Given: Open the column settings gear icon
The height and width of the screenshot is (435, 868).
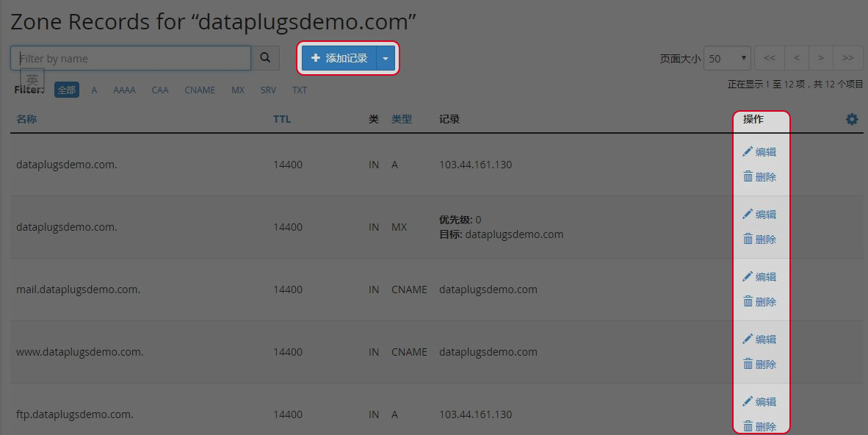Looking at the screenshot, I should [852, 118].
